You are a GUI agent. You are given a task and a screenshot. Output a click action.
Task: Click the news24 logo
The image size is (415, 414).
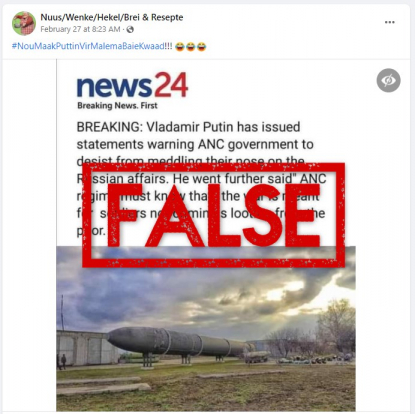[132, 86]
